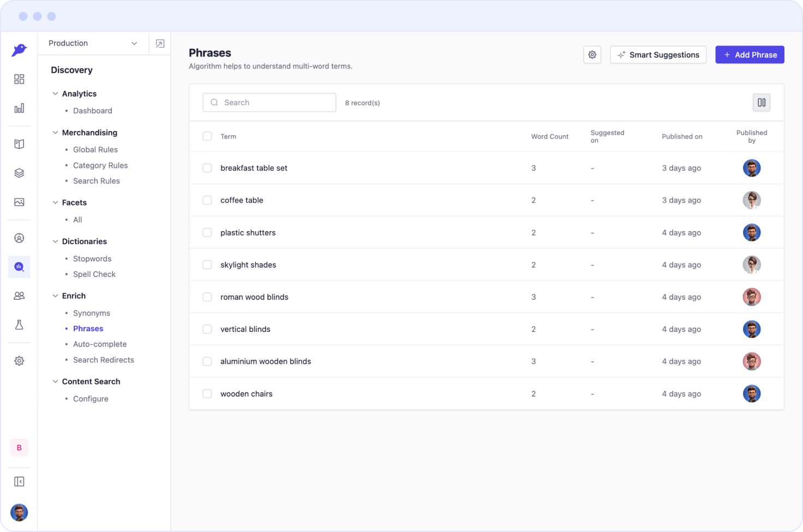Open the Production environment dropdown
Viewport: 803px width, 532px height.
pyautogui.click(x=93, y=44)
